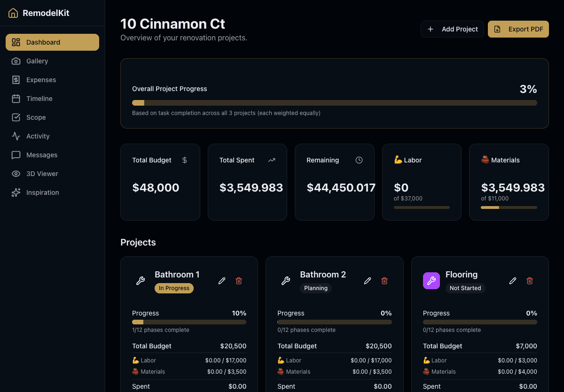Open the Gallery page in sidebar

[37, 61]
